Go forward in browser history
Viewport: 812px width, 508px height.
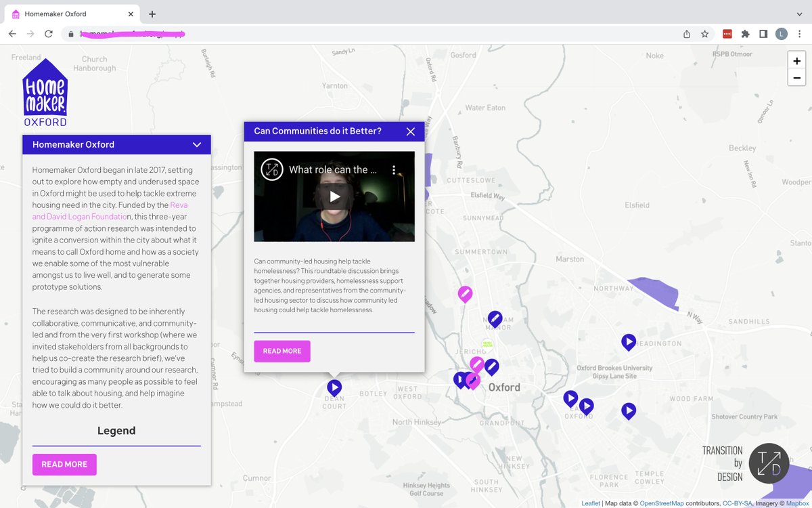pyautogui.click(x=30, y=34)
